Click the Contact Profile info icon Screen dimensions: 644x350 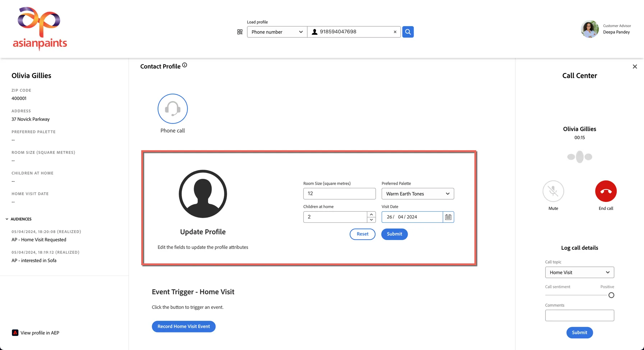point(185,65)
